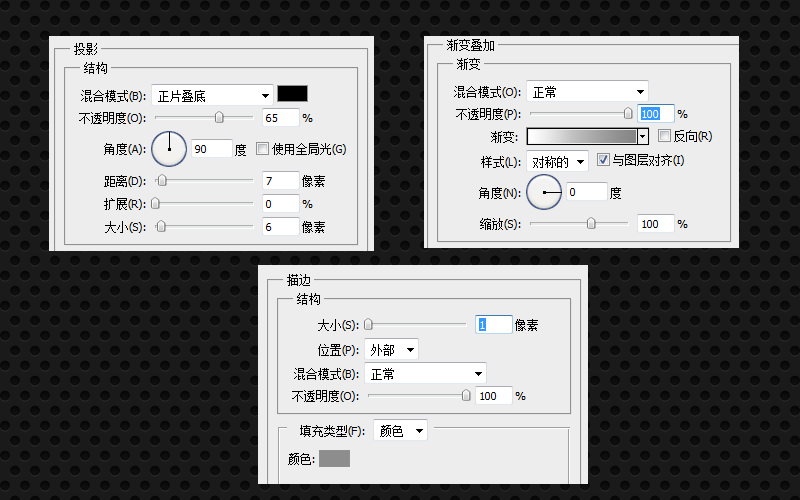Image resolution: width=800 pixels, height=500 pixels.
Task: Click the drop shadow angle dial
Action: [170, 150]
